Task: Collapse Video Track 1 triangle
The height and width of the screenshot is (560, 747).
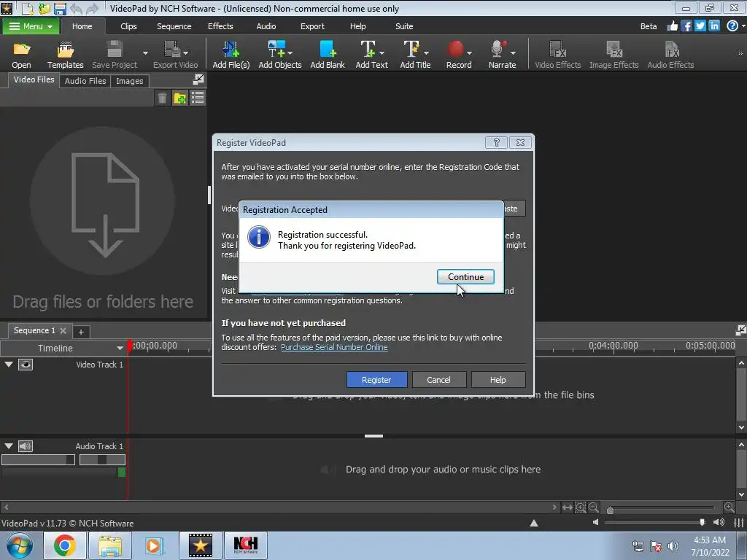Action: pyautogui.click(x=9, y=365)
